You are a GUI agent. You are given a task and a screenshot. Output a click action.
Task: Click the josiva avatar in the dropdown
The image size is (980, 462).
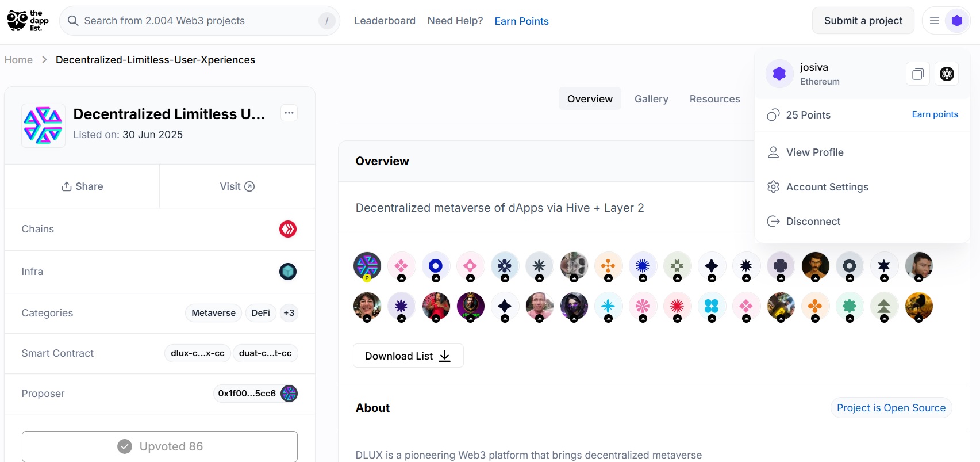click(779, 74)
